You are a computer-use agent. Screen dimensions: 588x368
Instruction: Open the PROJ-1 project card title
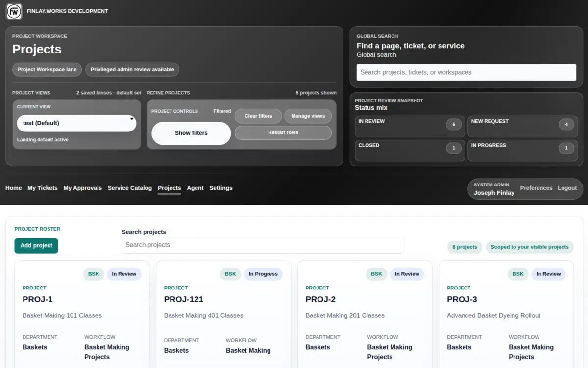pos(38,299)
